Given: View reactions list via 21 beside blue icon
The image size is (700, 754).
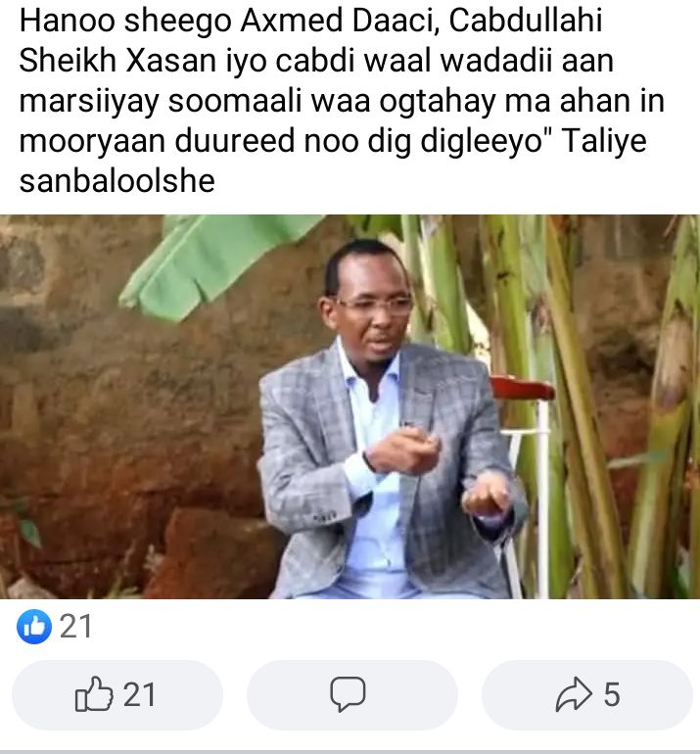Looking at the screenshot, I should (75, 627).
